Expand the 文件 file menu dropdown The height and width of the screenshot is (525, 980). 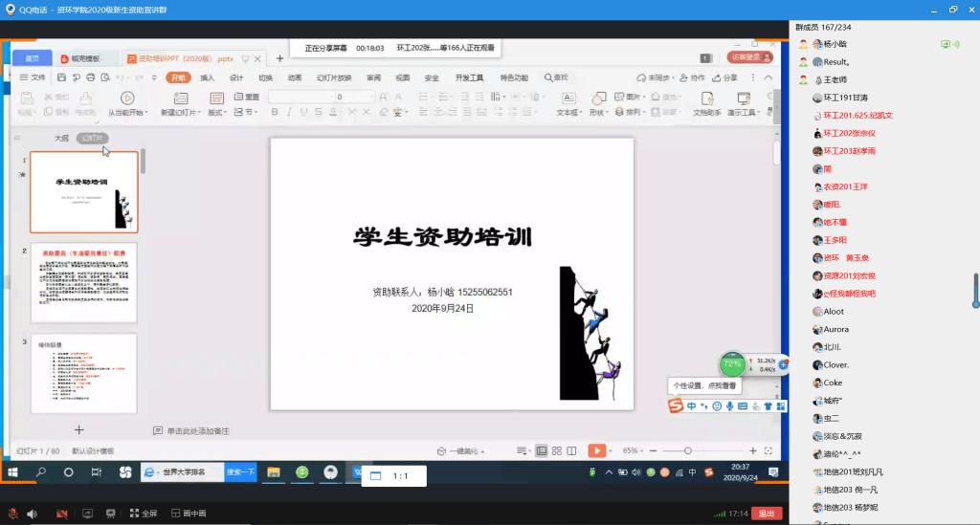point(33,77)
